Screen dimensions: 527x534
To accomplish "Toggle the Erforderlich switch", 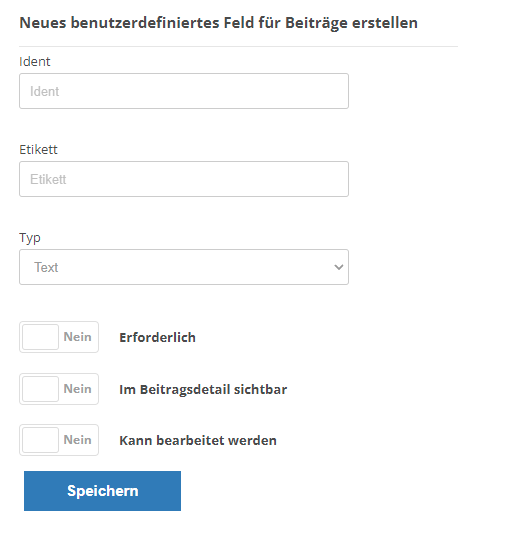I will 59,337.
